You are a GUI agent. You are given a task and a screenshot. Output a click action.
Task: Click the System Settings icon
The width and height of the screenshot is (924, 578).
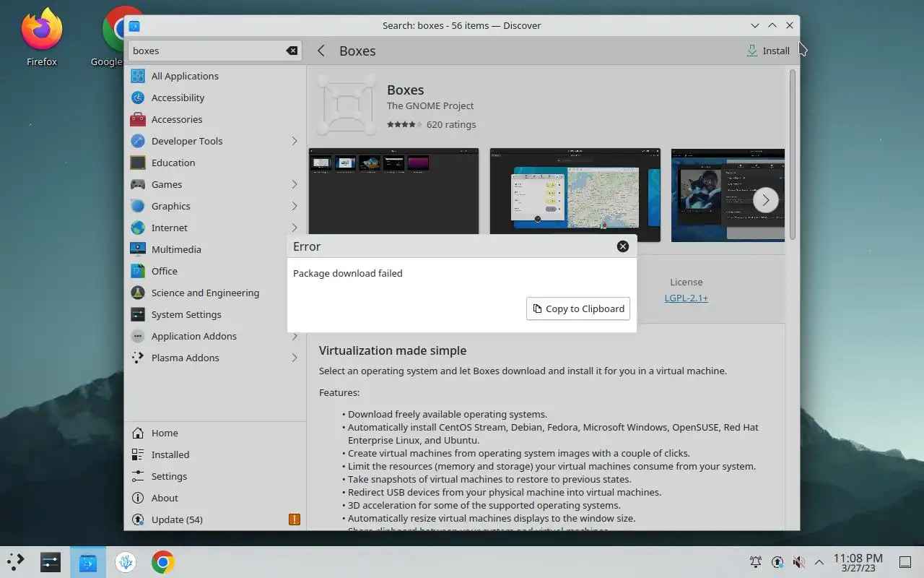138,314
